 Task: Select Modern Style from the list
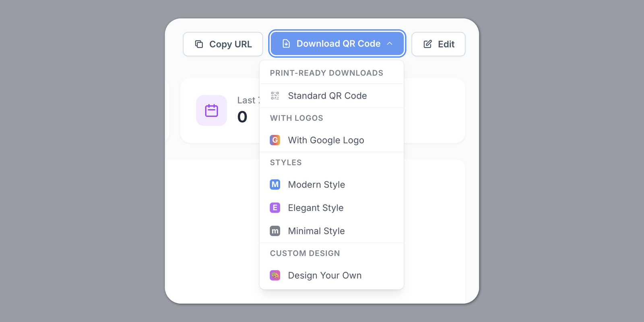click(316, 184)
